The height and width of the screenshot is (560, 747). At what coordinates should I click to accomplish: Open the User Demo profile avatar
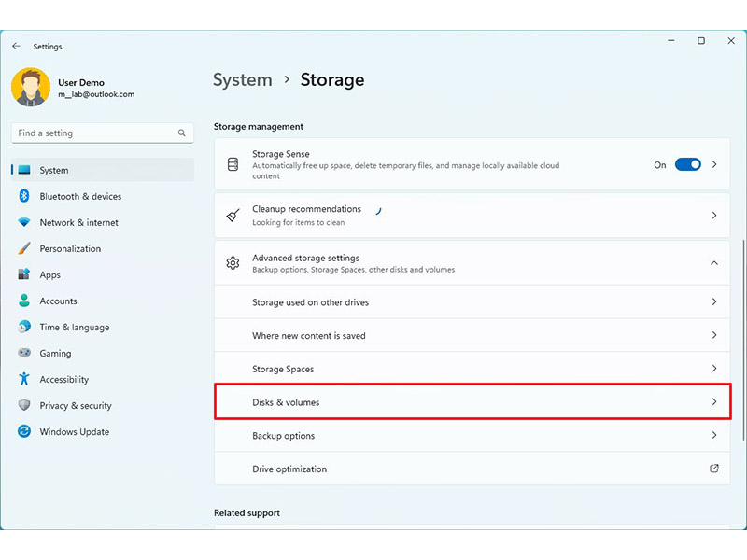tap(31, 87)
